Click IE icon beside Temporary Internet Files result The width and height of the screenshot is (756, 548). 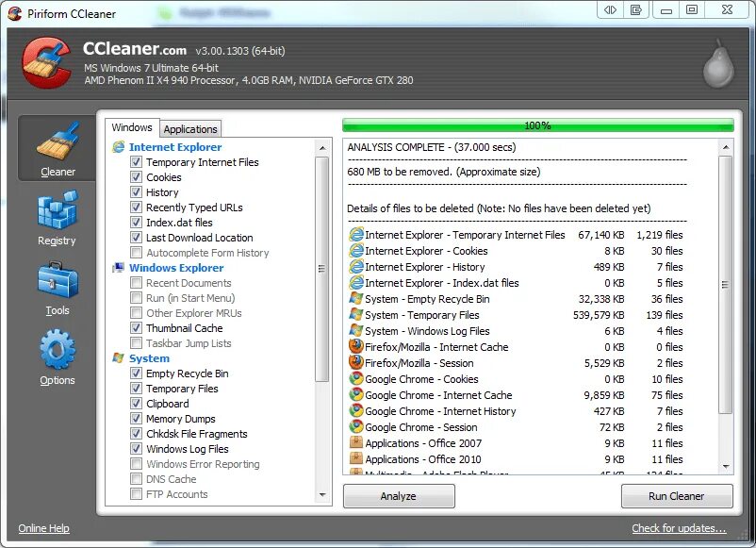click(x=355, y=235)
